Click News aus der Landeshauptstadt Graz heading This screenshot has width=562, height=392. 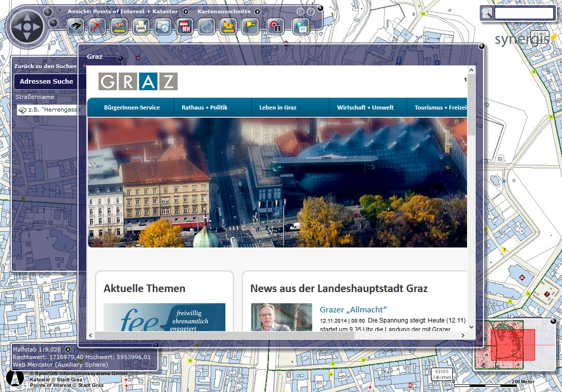[x=339, y=289]
